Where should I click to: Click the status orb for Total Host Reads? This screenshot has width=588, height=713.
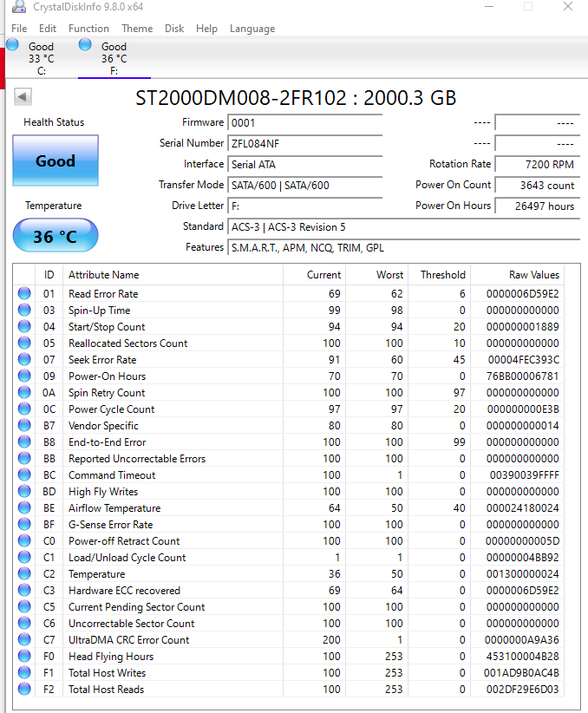(x=24, y=689)
